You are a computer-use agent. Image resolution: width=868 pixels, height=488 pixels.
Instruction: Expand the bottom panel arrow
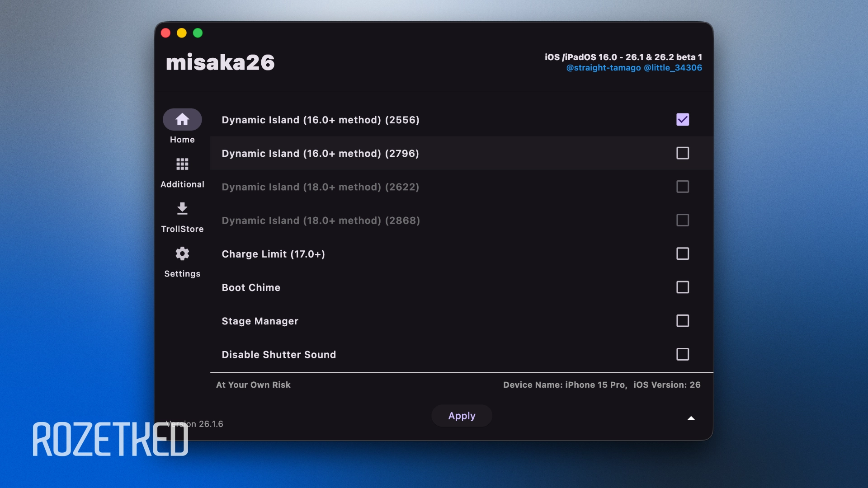click(x=691, y=418)
